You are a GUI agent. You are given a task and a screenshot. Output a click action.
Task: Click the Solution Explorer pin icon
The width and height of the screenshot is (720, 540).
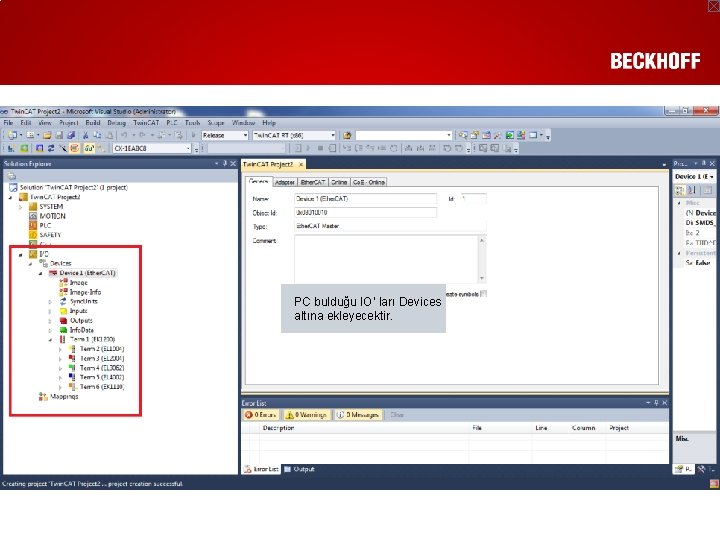[225, 163]
